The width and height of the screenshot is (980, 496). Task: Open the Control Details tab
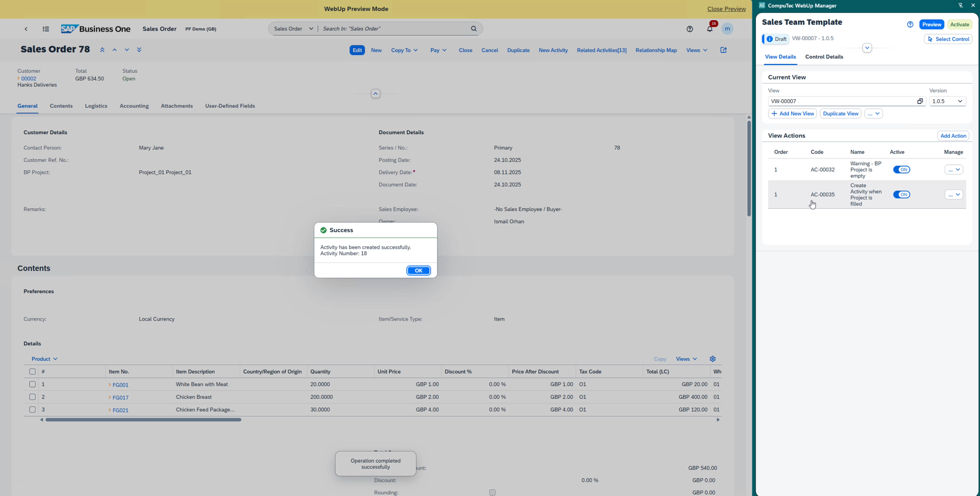(824, 57)
